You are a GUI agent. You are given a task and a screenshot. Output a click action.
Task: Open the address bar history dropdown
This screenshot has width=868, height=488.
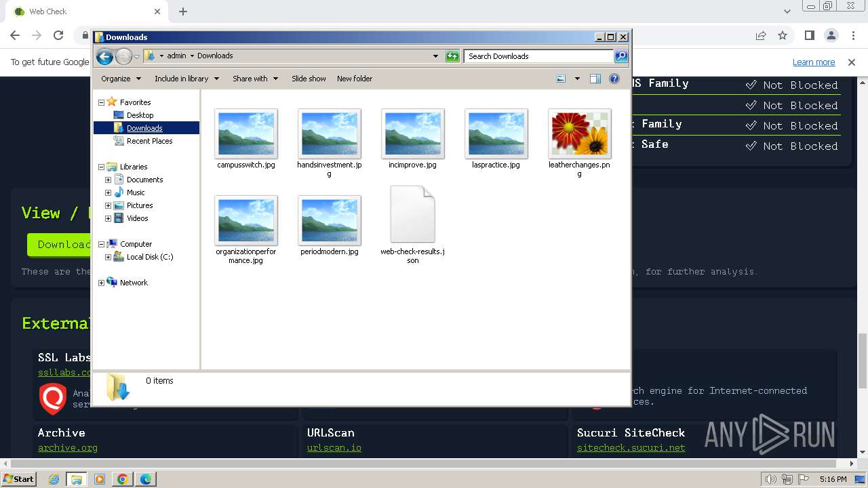tap(435, 56)
